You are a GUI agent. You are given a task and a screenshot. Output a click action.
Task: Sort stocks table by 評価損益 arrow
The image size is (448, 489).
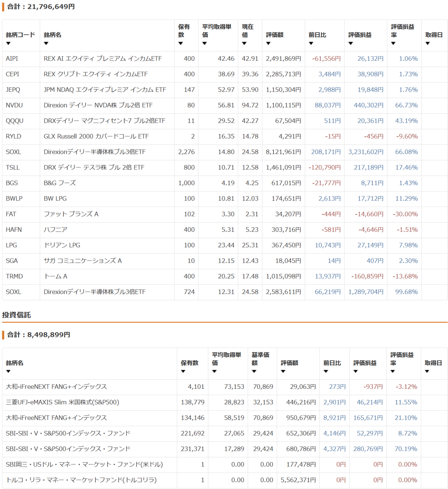(351, 43)
